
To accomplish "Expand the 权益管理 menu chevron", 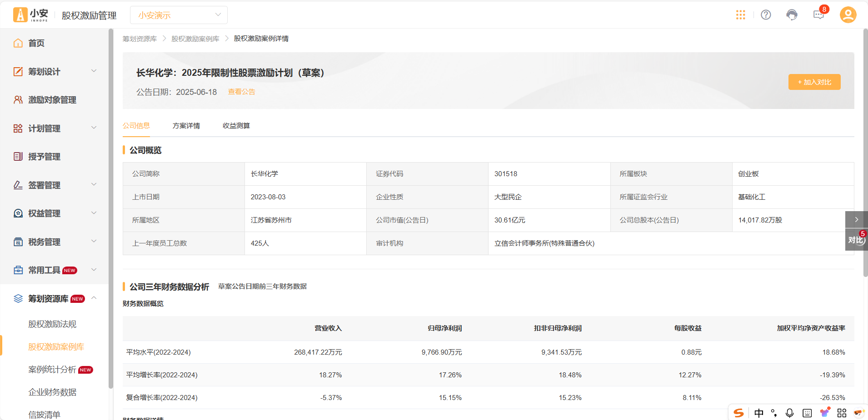I will click(x=94, y=213).
